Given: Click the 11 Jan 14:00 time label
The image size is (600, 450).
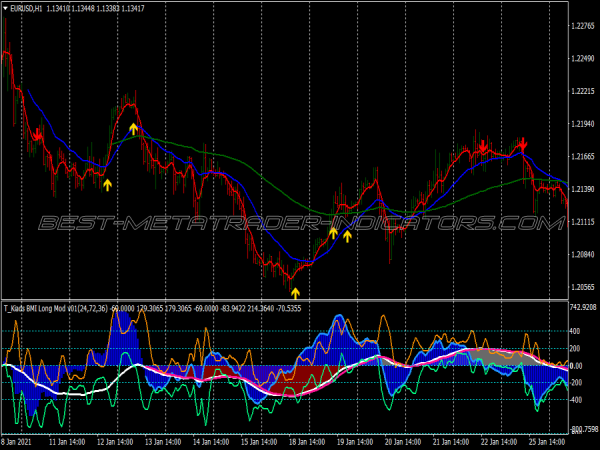Looking at the screenshot, I should click(x=67, y=442).
